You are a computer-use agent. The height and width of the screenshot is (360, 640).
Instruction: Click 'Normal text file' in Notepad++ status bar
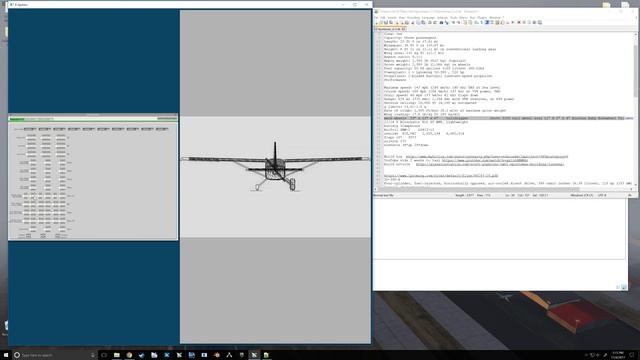point(384,196)
